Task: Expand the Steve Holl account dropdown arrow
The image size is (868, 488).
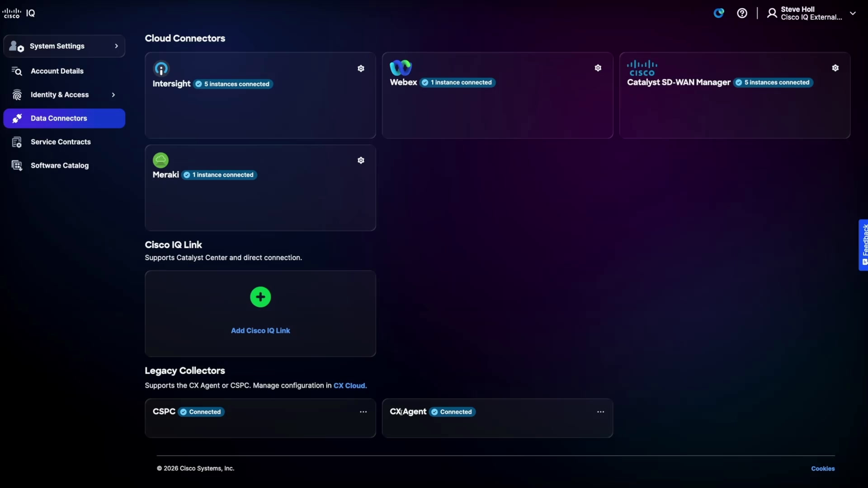Action: [x=853, y=13]
